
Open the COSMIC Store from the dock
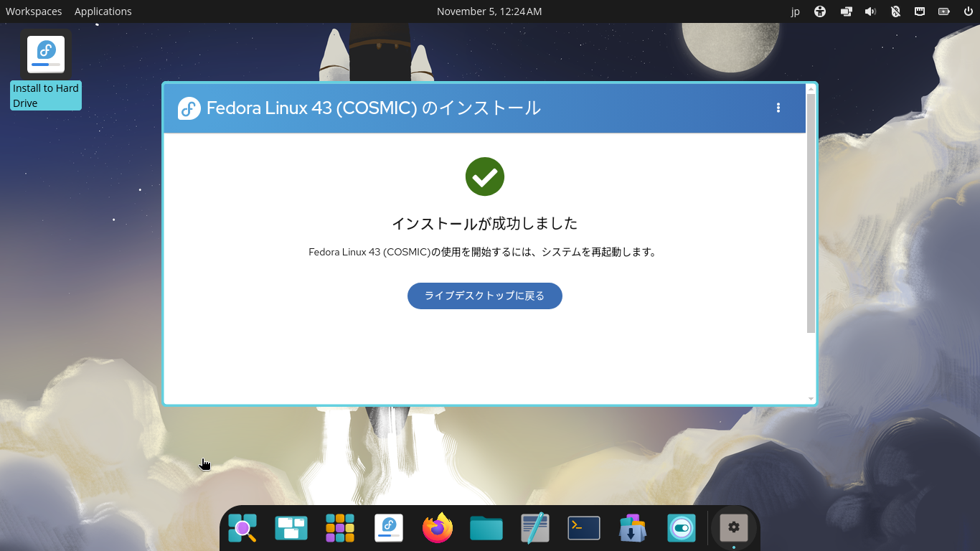(x=633, y=528)
